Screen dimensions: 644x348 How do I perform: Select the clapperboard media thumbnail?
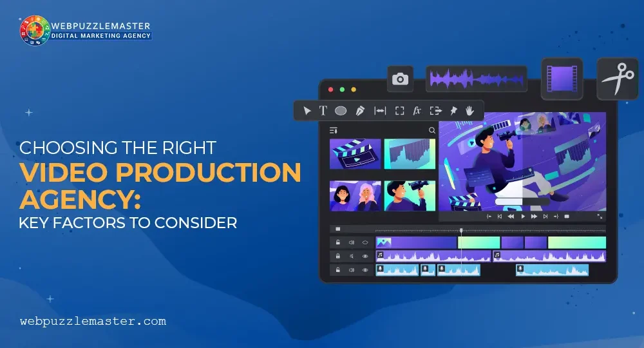355,154
